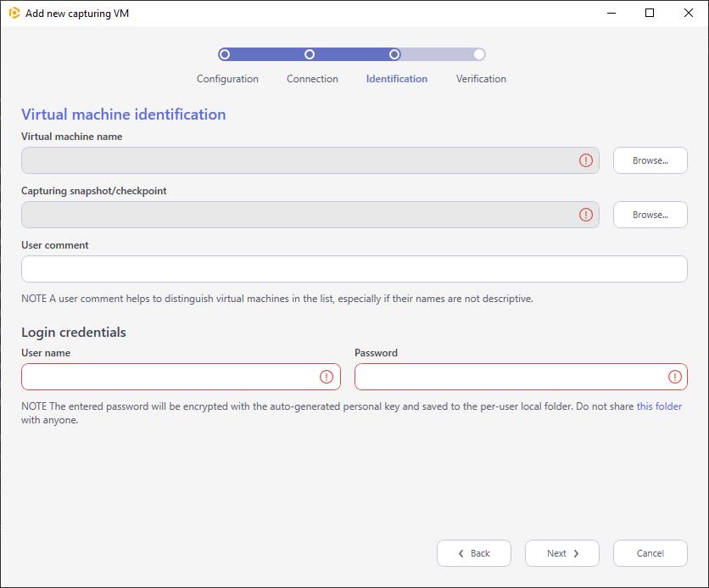Browse for a virtual machine name

pyautogui.click(x=650, y=160)
